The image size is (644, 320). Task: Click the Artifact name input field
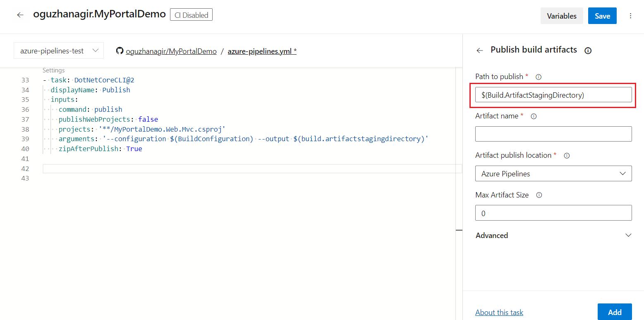[x=553, y=134]
